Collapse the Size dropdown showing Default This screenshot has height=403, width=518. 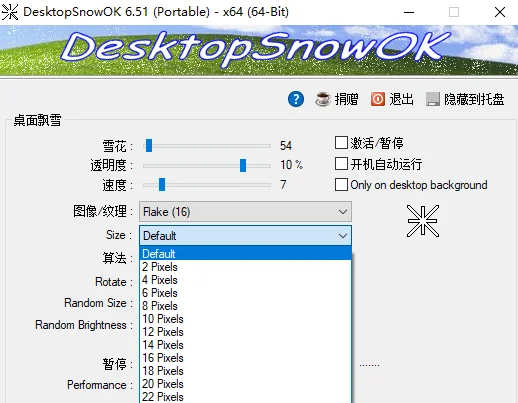point(245,236)
